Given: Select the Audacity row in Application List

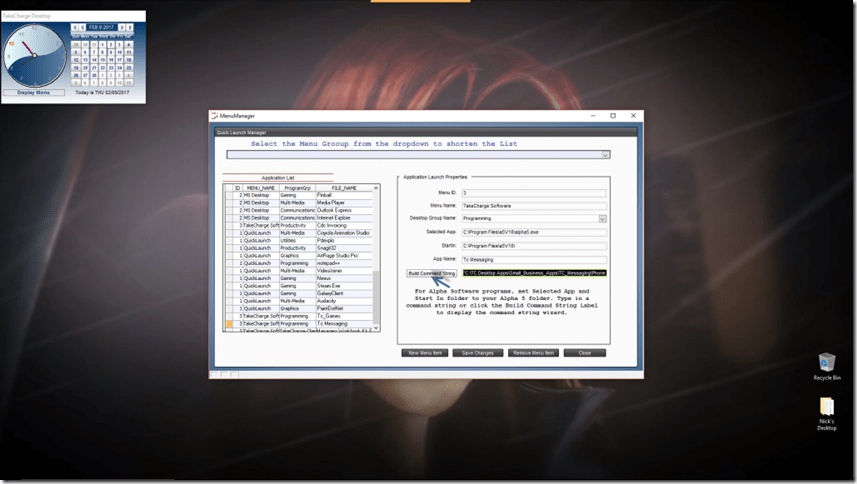Looking at the screenshot, I should [330, 300].
